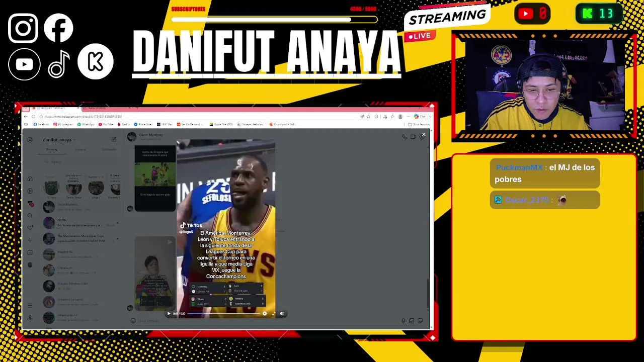644x362 pixels.
Task: Open the shared reel with yellow jersey
Action: click(155, 274)
